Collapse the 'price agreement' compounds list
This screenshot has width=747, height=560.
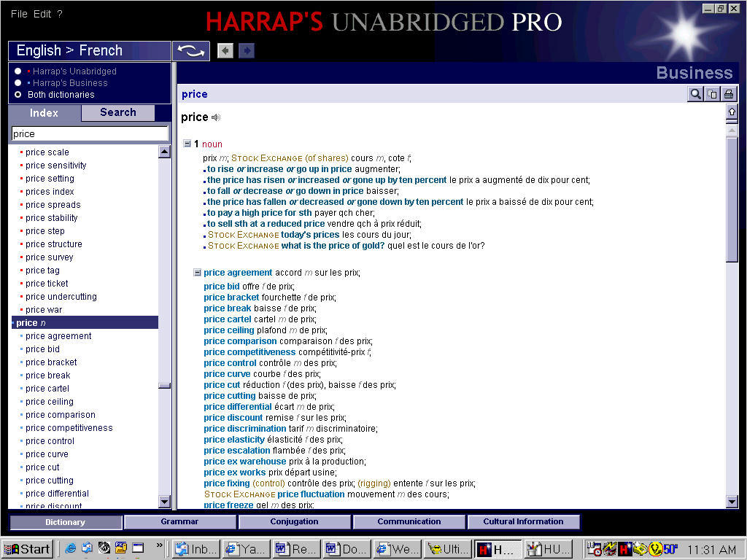pyautogui.click(x=197, y=273)
